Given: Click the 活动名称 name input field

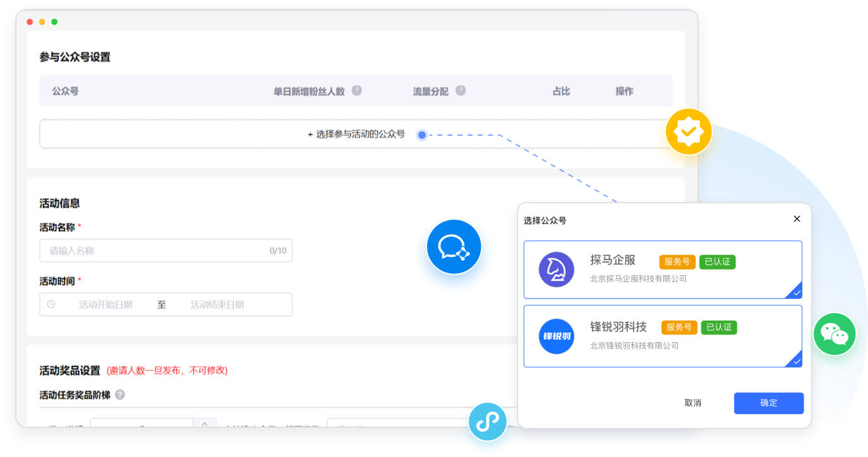Looking at the screenshot, I should coord(166,251).
